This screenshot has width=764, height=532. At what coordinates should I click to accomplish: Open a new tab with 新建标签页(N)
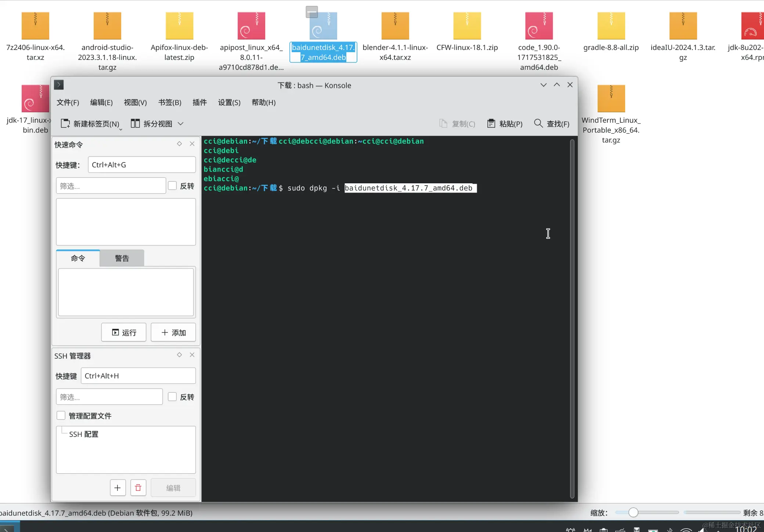click(90, 124)
